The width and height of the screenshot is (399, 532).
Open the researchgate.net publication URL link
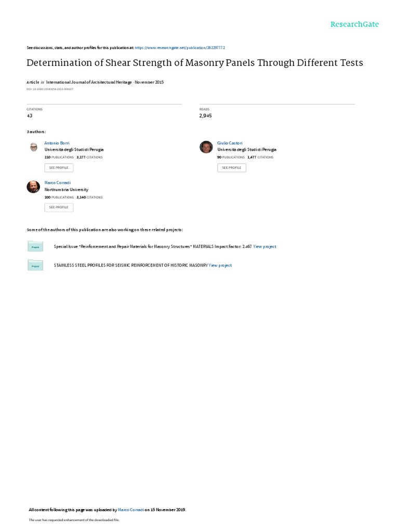pyautogui.click(x=180, y=48)
